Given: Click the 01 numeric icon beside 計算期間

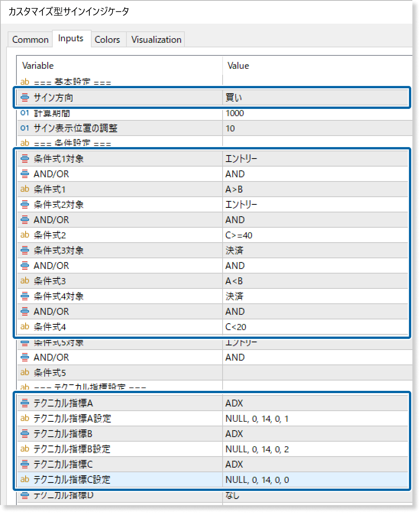Looking at the screenshot, I should point(25,113).
